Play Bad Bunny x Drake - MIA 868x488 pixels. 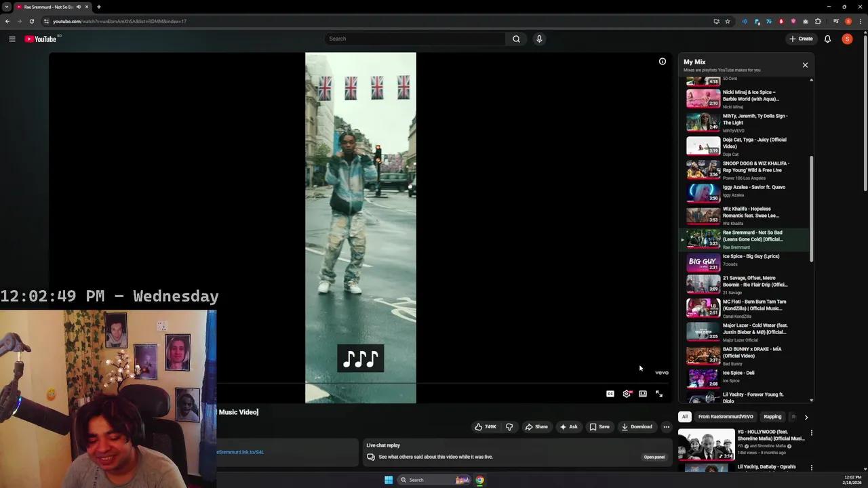[744, 356]
